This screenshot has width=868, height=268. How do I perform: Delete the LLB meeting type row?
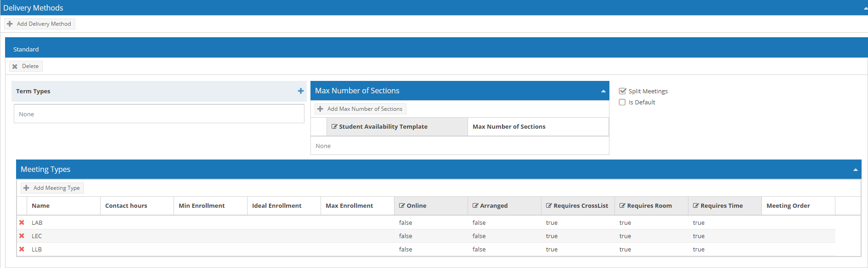coord(22,249)
